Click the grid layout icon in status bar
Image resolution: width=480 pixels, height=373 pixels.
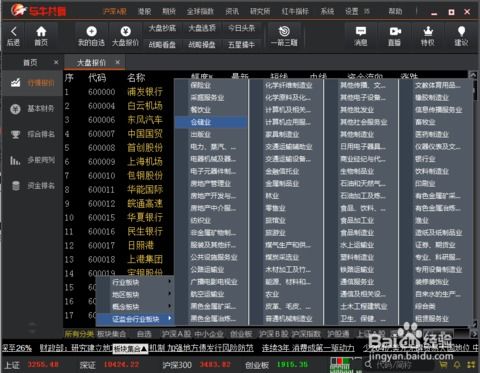(x=471, y=365)
